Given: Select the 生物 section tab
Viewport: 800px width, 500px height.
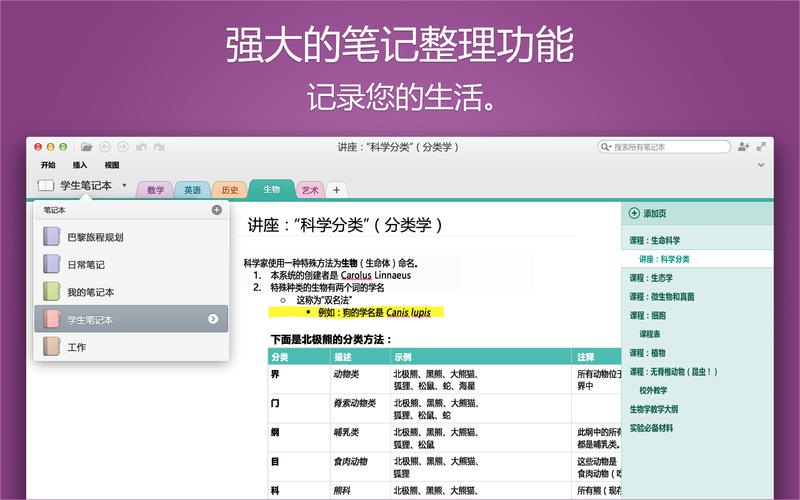Looking at the screenshot, I should pyautogui.click(x=271, y=189).
